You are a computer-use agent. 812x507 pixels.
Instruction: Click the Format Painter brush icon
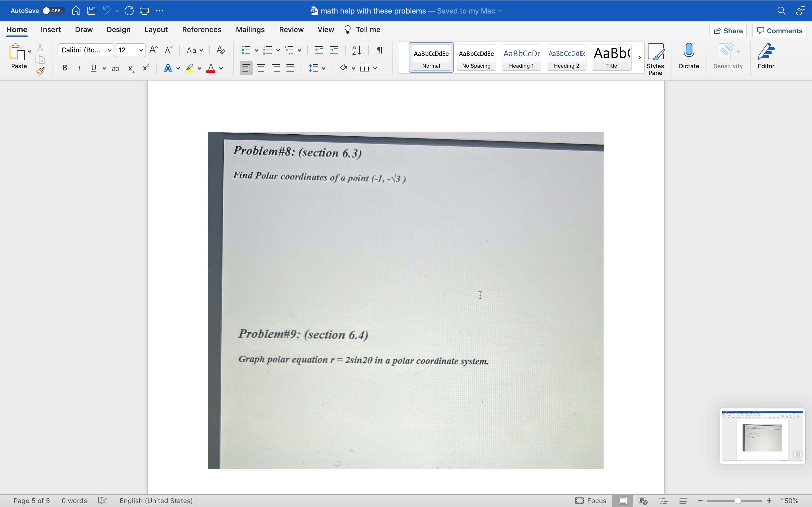(x=40, y=71)
